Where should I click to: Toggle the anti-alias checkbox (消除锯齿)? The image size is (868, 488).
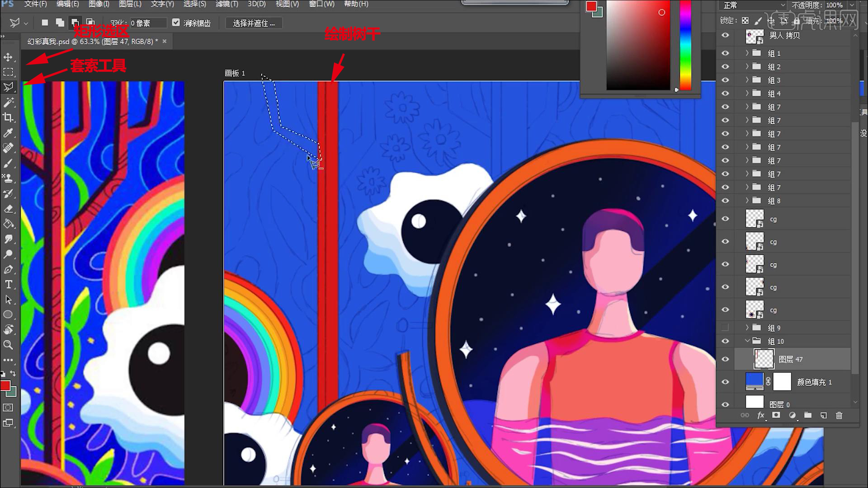tap(176, 23)
